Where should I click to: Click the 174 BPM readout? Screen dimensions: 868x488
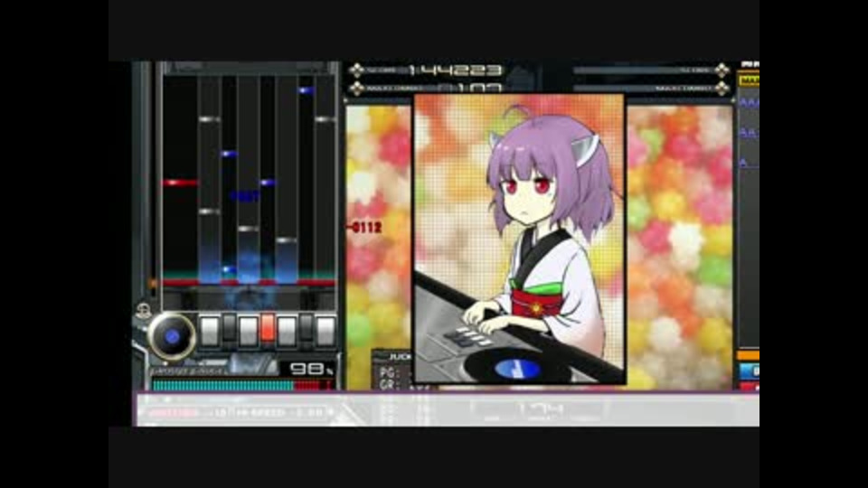coord(541,410)
